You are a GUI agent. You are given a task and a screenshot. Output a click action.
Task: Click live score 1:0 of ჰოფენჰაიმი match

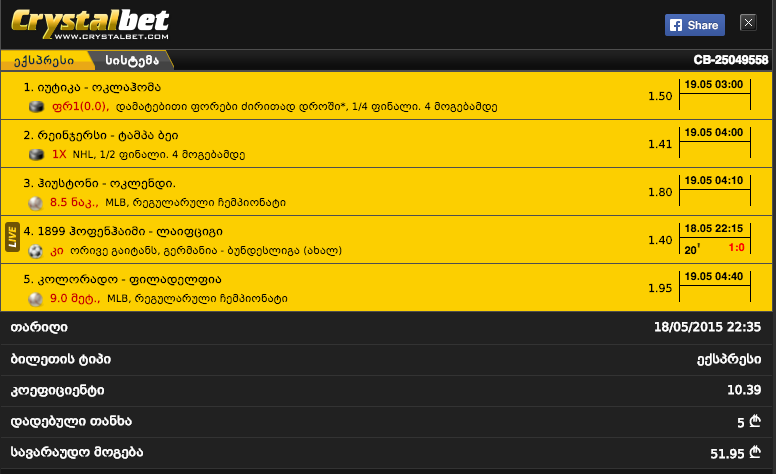coord(736,247)
